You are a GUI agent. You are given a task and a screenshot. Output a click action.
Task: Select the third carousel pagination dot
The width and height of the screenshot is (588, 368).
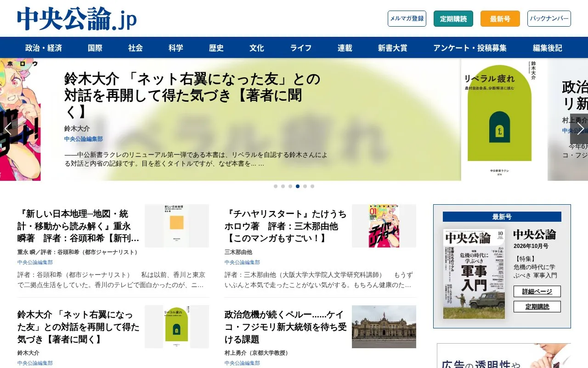pyautogui.click(x=290, y=186)
